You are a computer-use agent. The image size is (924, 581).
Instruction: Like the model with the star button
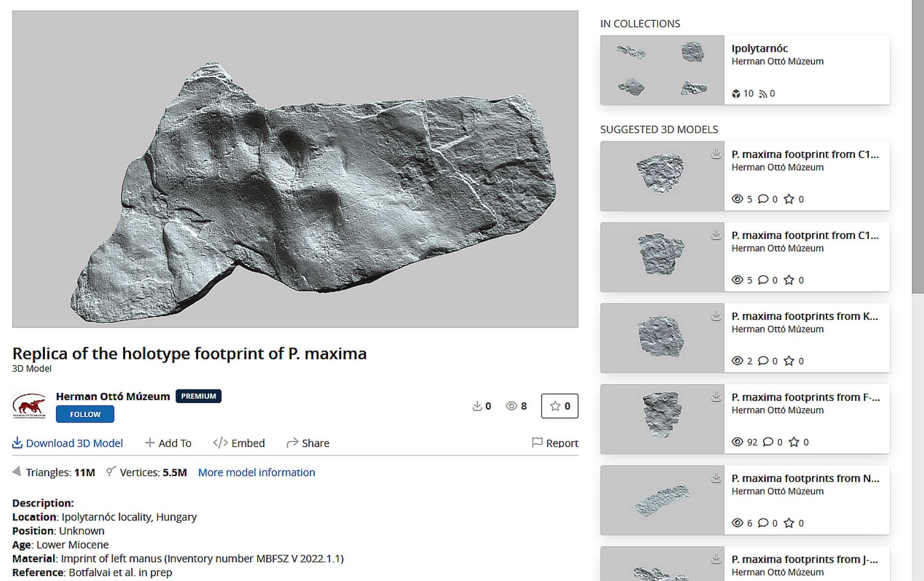coord(560,406)
